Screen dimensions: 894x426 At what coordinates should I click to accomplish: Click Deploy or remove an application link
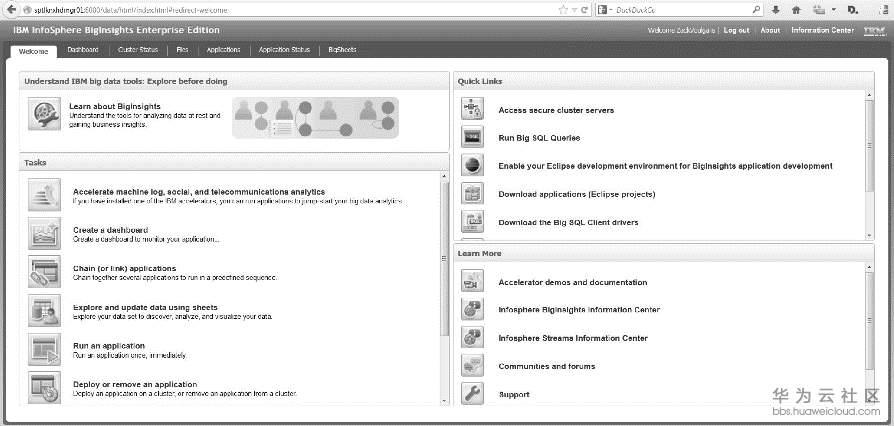tap(135, 384)
